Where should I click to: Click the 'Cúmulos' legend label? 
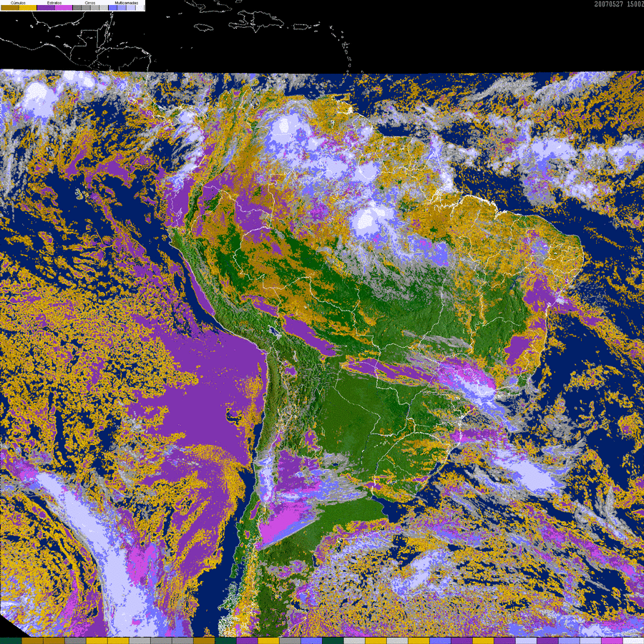pos(18,3)
